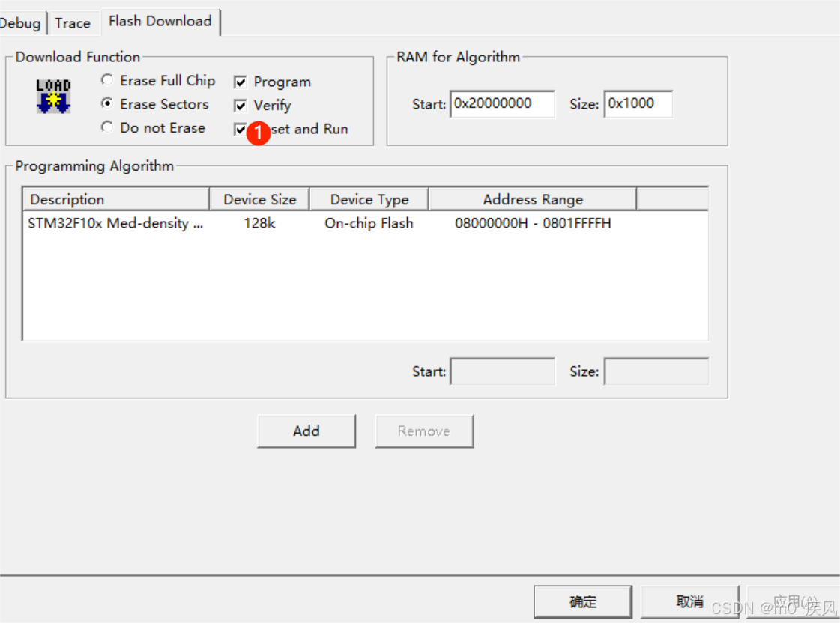840x623 pixels.
Task: Select the STM32F10x Med-density algorithm row
Action: (366, 223)
